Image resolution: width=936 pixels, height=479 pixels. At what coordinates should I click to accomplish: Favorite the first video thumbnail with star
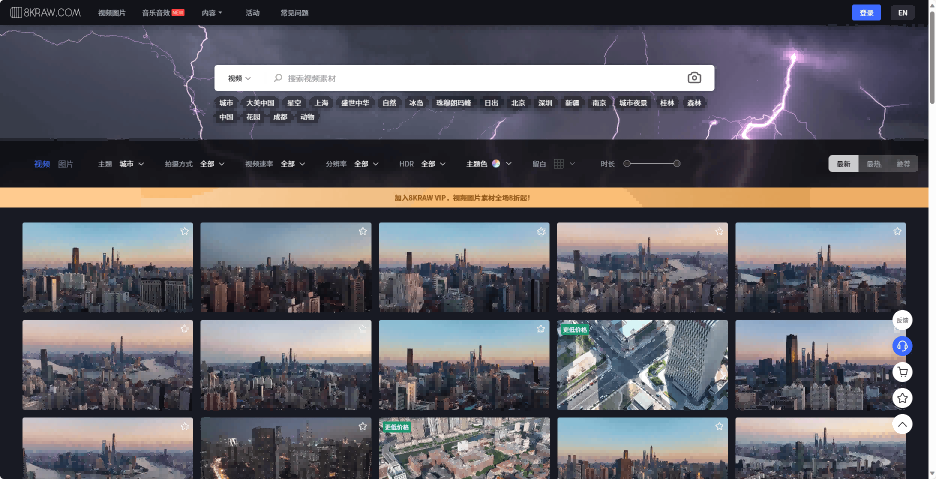pyautogui.click(x=184, y=231)
